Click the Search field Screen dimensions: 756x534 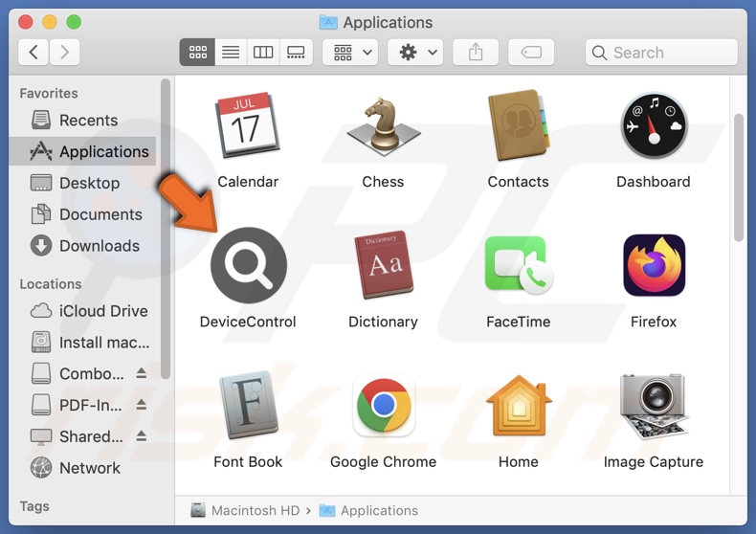[661, 52]
